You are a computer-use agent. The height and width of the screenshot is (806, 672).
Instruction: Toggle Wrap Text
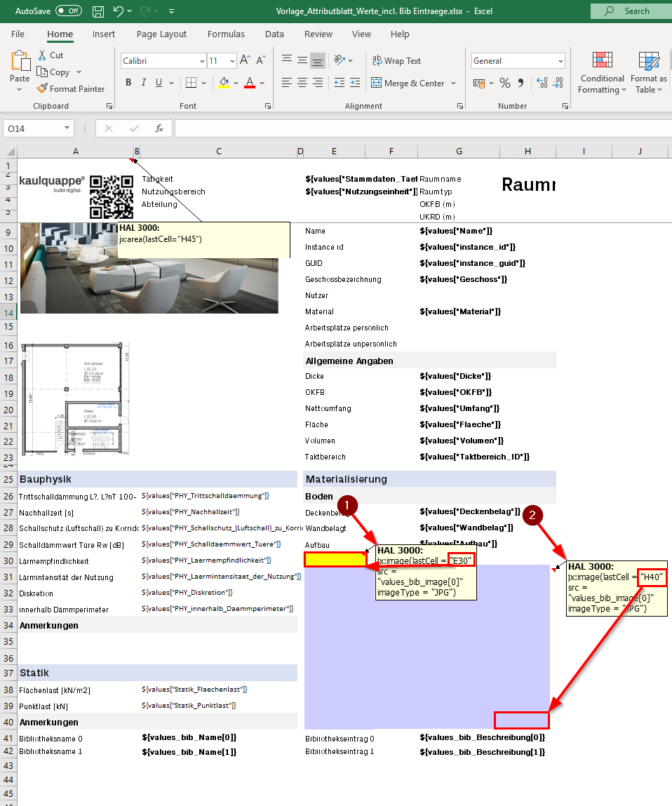coord(396,60)
